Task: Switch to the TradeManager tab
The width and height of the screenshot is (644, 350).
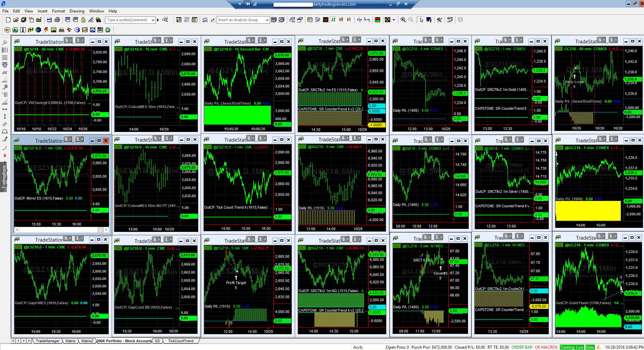Action: pos(47,341)
